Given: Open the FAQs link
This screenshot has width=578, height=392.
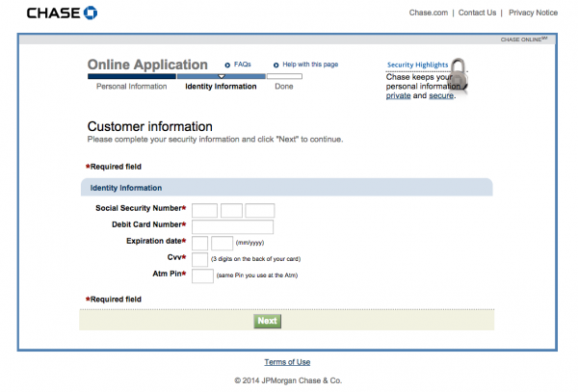Looking at the screenshot, I should tap(243, 65).
